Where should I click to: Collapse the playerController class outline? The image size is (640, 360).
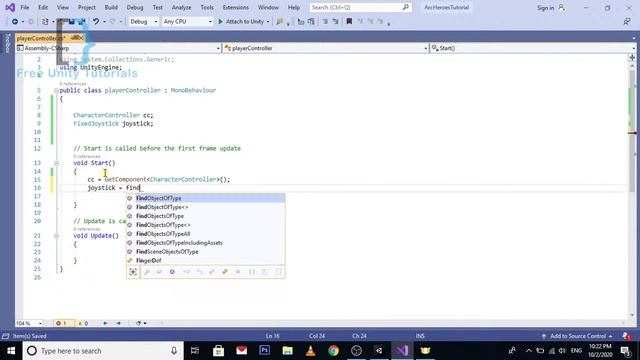[x=56, y=91]
